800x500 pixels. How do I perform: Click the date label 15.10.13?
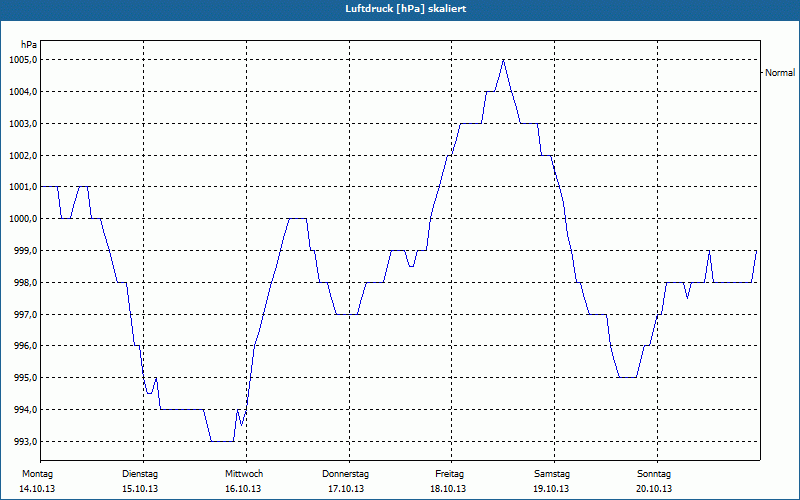[x=140, y=489]
